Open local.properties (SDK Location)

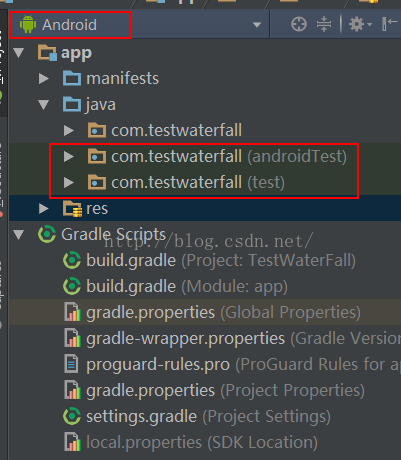coord(190,442)
